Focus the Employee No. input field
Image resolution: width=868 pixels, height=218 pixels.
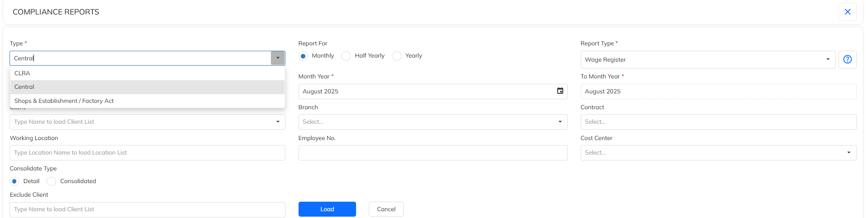(x=433, y=153)
